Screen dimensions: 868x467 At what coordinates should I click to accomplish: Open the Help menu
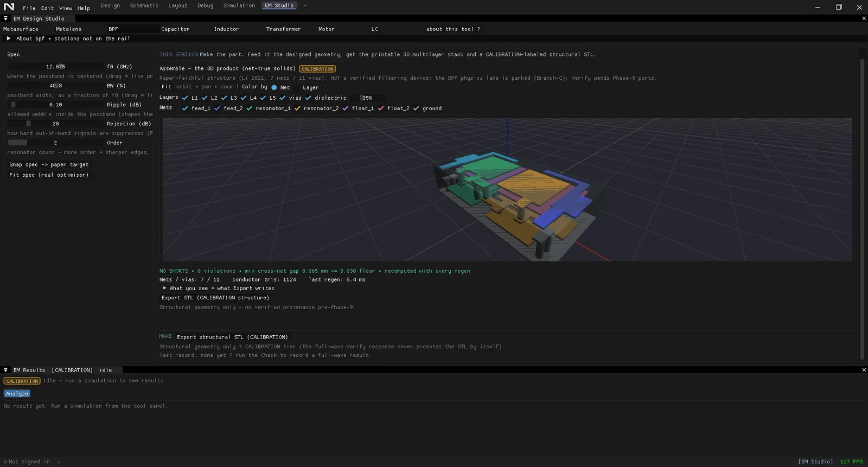pos(84,8)
